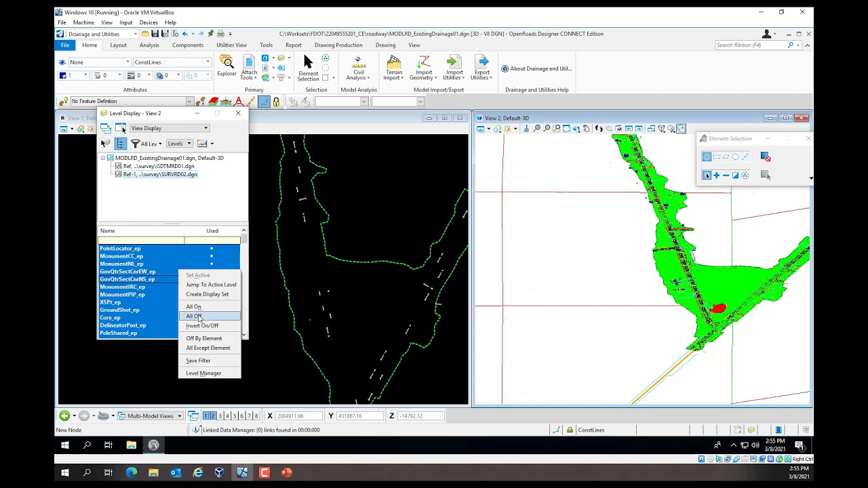868x488 pixels.
Task: Toggle the chain/persist tool on feature toolbar
Action: (x=264, y=102)
